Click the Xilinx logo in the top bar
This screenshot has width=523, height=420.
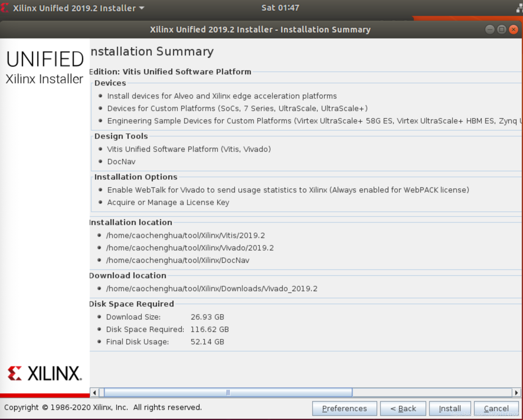coord(4,8)
